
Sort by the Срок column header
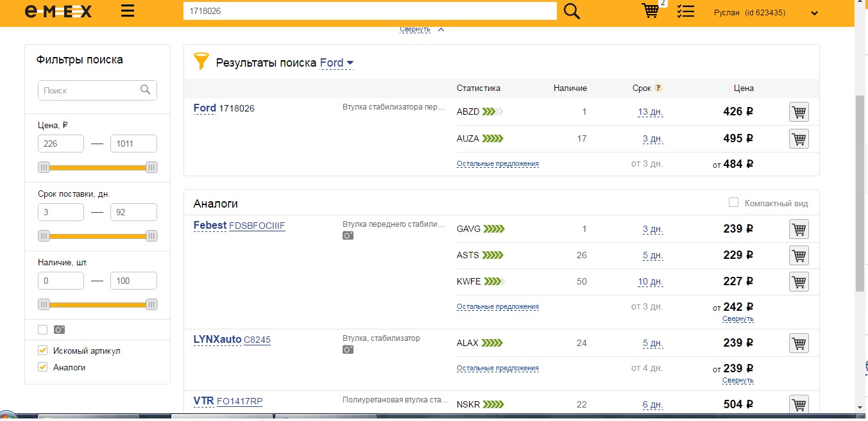(641, 88)
